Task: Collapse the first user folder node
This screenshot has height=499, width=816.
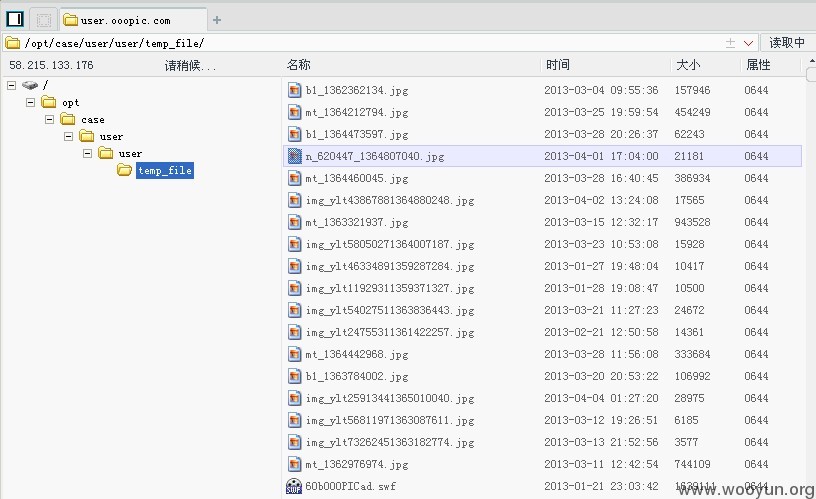Action: tap(69, 136)
